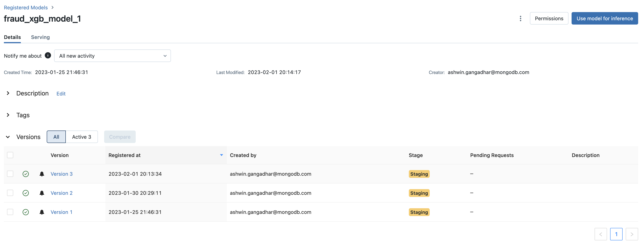Show Active 3 versions filter
Screen dimensions: 644x247
point(82,137)
